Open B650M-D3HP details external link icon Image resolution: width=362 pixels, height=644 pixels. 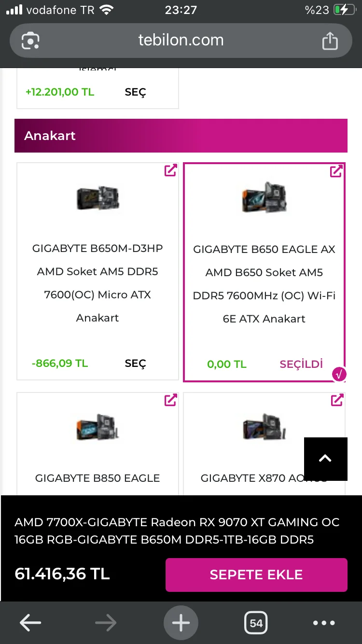click(x=170, y=170)
